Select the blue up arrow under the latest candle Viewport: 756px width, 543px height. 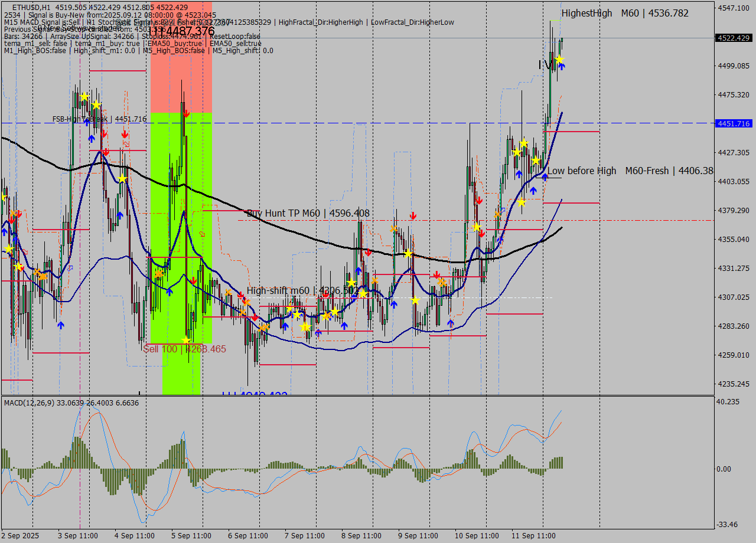[x=562, y=67]
